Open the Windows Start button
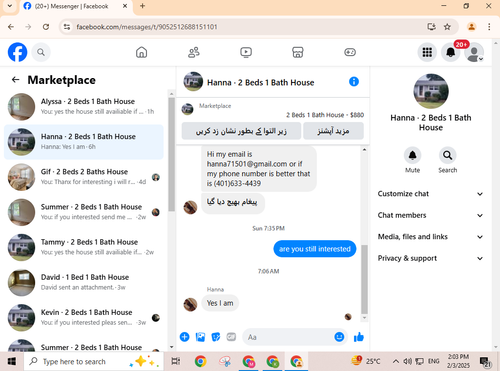The width and height of the screenshot is (500, 371). [11, 361]
